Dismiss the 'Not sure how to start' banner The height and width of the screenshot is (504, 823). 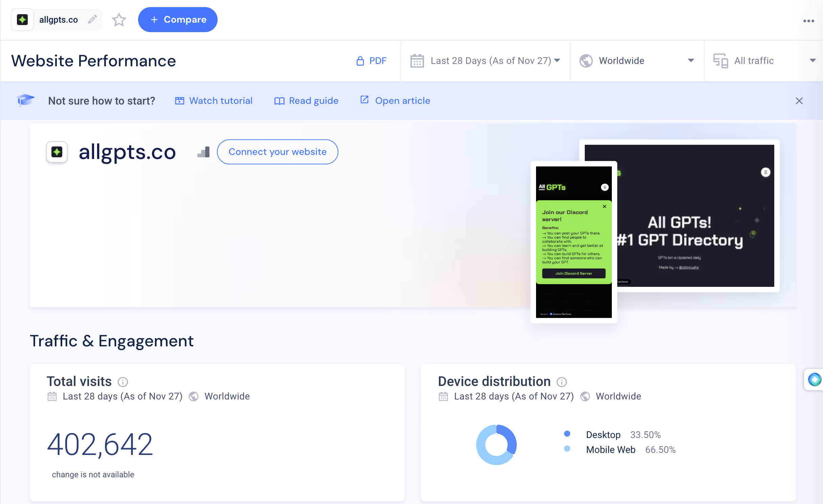[799, 101]
